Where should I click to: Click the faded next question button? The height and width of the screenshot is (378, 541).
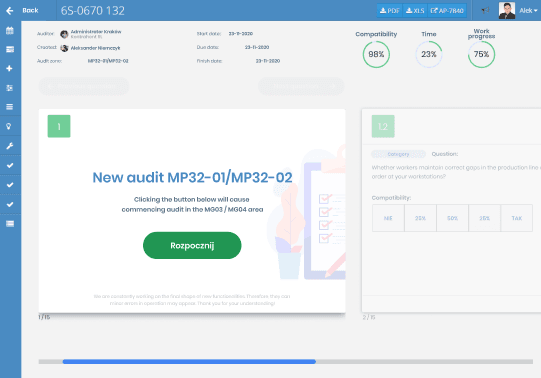tap(301, 86)
